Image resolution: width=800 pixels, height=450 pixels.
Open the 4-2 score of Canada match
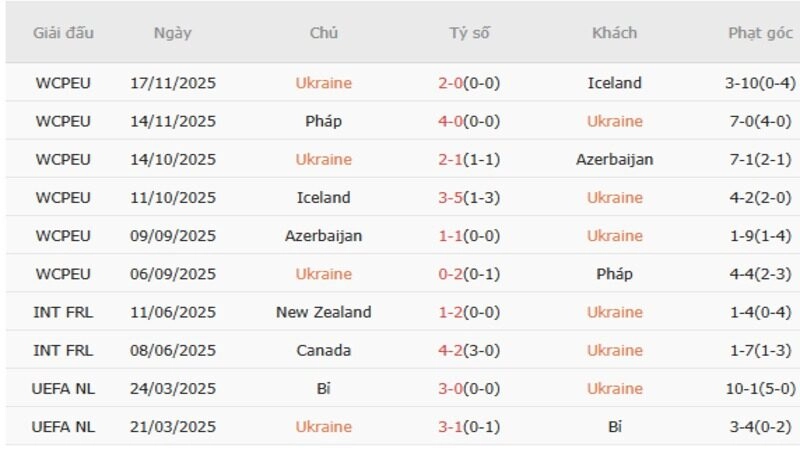pos(452,350)
